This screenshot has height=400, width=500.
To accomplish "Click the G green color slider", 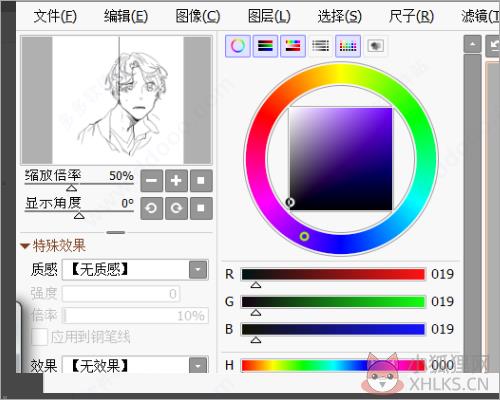I will click(333, 302).
